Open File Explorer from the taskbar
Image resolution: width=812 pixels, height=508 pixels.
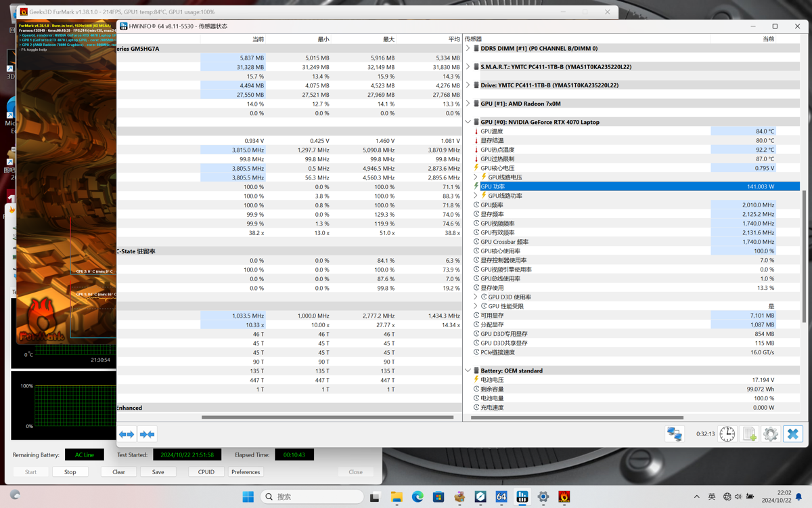(397, 496)
